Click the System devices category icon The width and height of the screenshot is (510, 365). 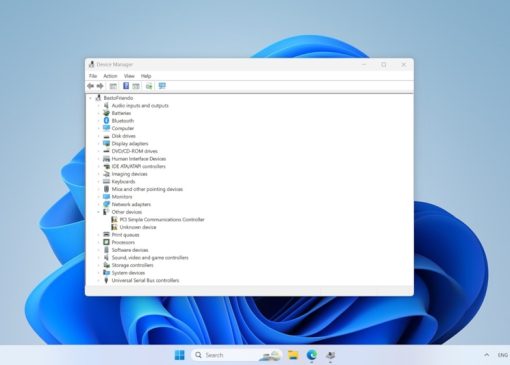click(106, 272)
